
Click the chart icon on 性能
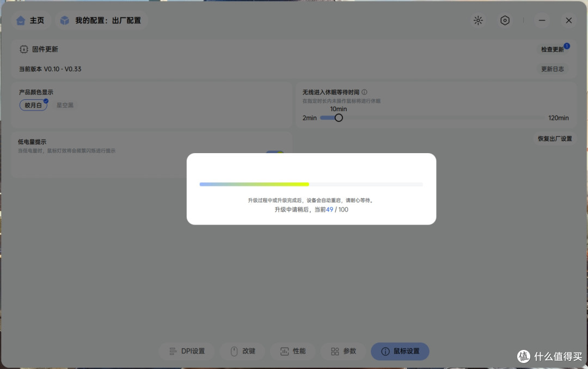coord(284,351)
